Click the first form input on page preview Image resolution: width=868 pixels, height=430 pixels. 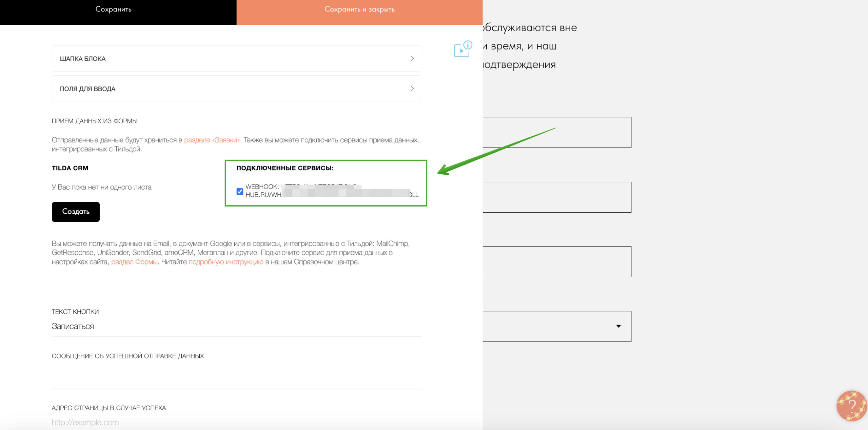point(557,132)
